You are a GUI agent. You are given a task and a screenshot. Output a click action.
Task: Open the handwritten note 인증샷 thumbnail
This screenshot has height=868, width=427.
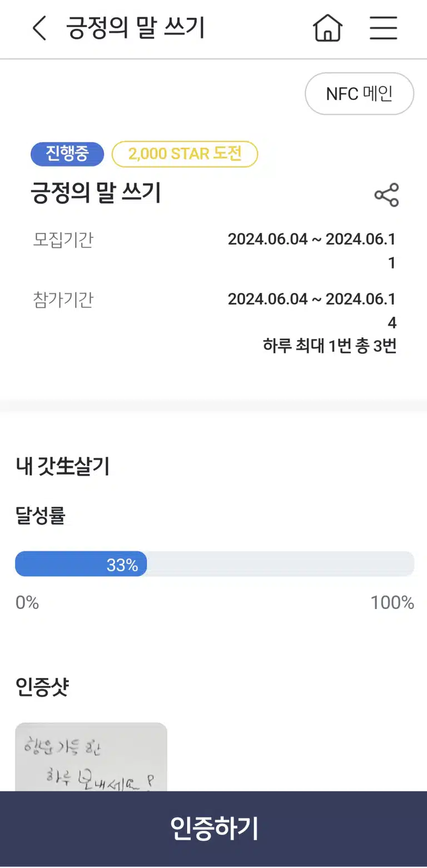click(91, 757)
